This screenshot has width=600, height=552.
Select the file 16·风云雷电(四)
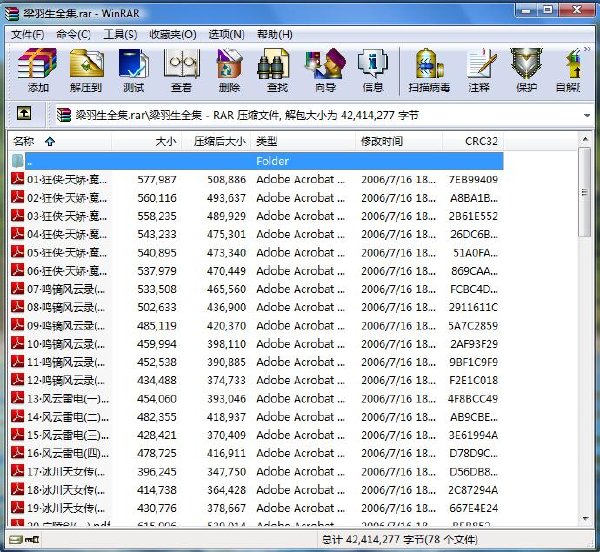point(68,453)
